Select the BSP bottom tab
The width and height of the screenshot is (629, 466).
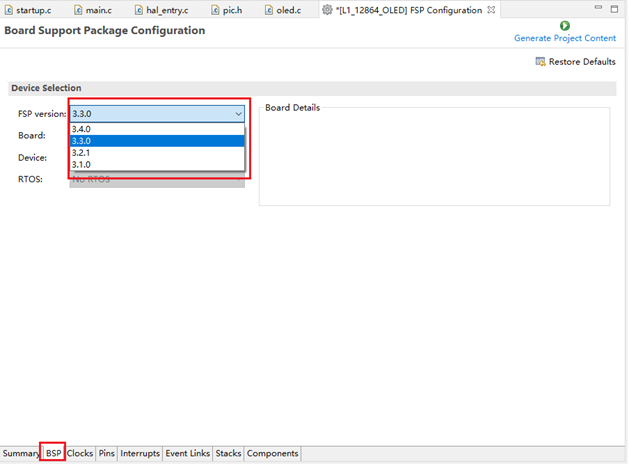(x=53, y=454)
